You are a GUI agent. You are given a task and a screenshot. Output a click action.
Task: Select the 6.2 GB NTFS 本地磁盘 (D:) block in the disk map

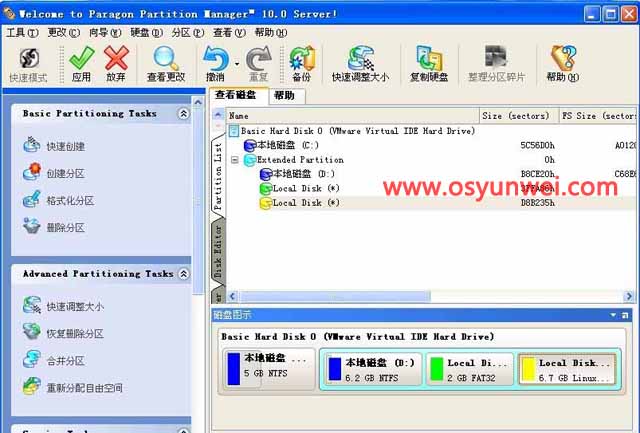pos(373,370)
